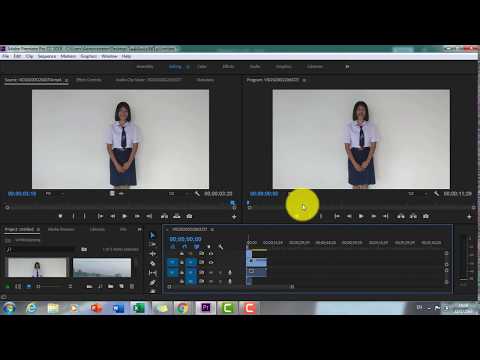This screenshot has height=360, width=480.
Task: Step back one frame in Program monitor
Action: pos(349,216)
